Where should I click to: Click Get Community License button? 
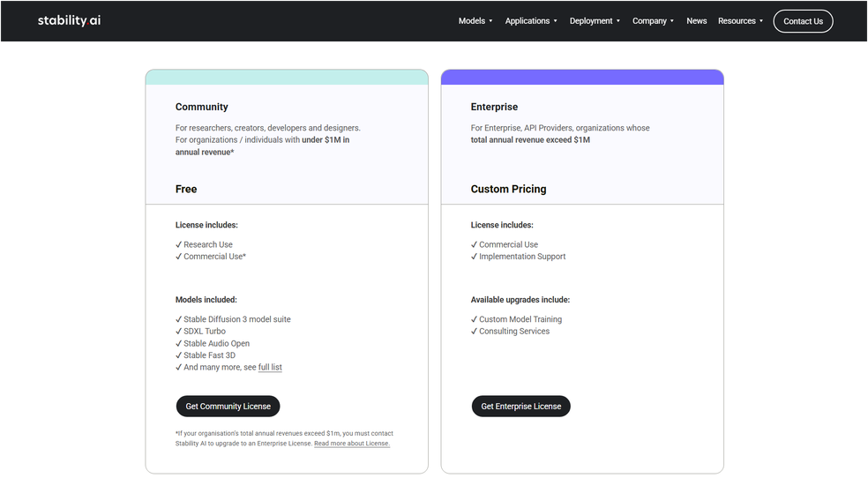[x=228, y=407]
